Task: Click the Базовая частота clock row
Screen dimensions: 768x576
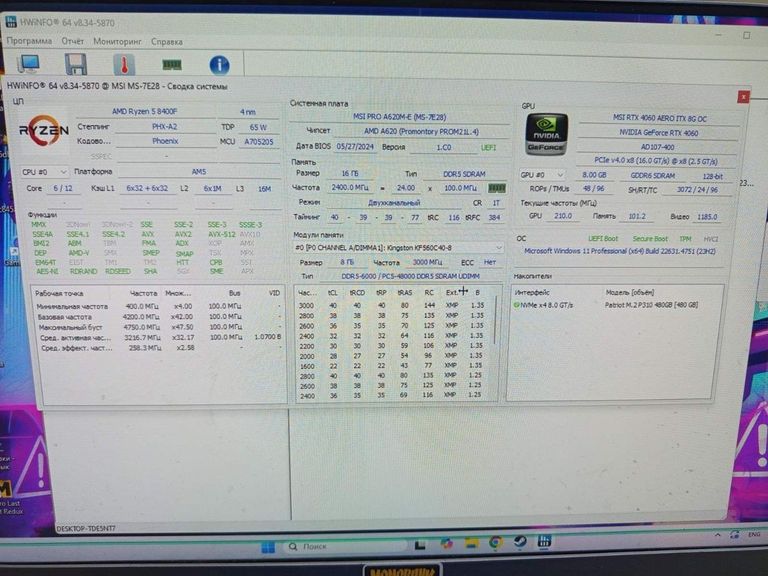Action: 158,317
